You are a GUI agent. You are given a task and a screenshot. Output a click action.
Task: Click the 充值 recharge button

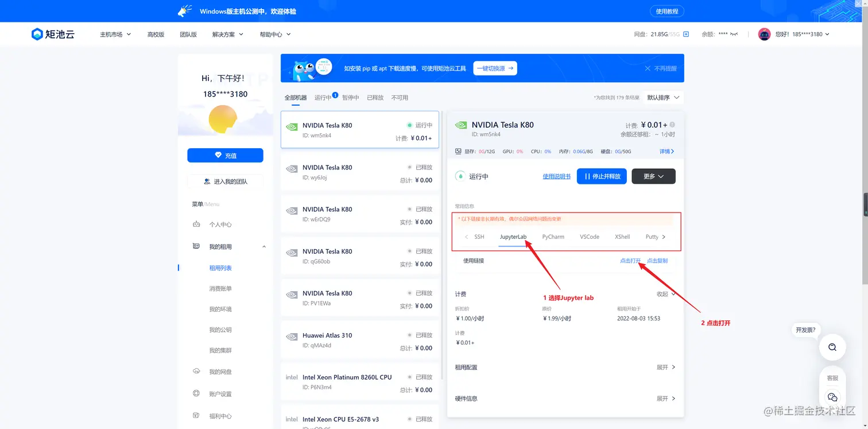[x=225, y=155]
